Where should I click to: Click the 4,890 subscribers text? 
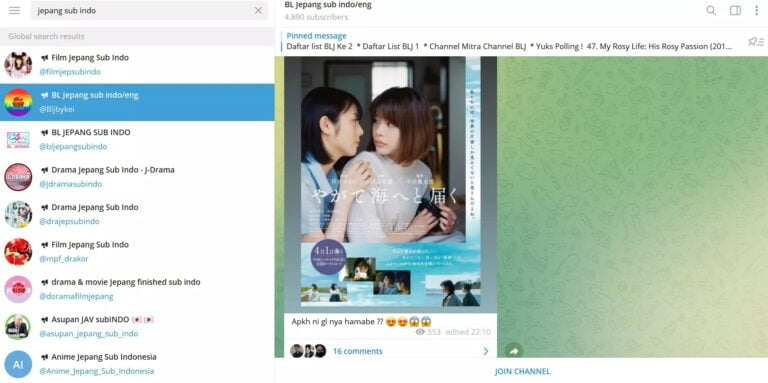(x=316, y=17)
